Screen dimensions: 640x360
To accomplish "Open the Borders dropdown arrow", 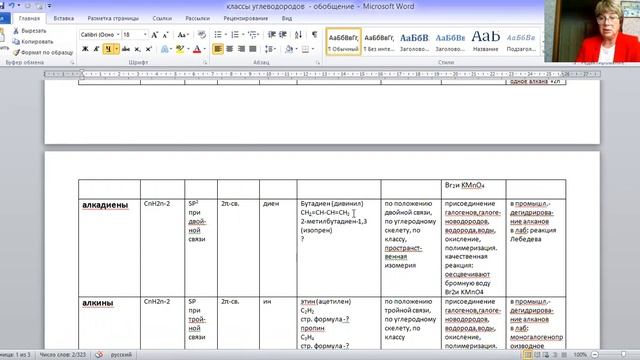I will [x=313, y=49].
